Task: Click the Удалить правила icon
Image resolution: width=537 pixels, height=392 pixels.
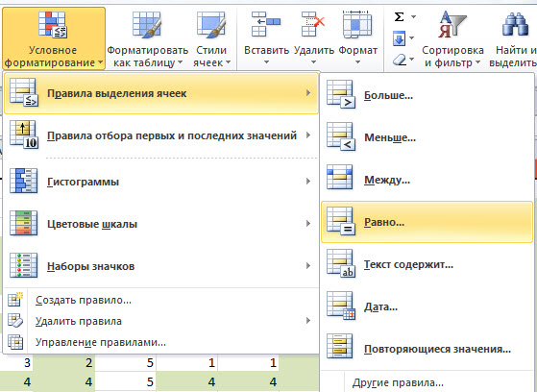Action: pyautogui.click(x=15, y=320)
